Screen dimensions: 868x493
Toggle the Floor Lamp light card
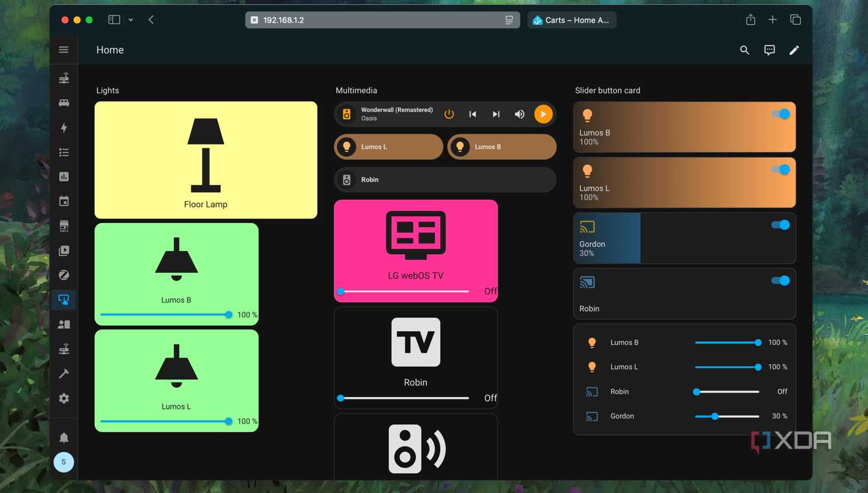[206, 160]
